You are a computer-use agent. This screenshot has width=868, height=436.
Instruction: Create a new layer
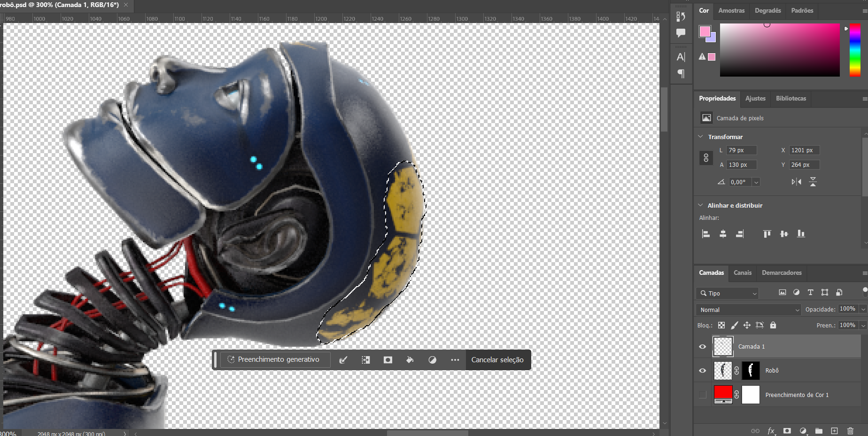point(835,431)
